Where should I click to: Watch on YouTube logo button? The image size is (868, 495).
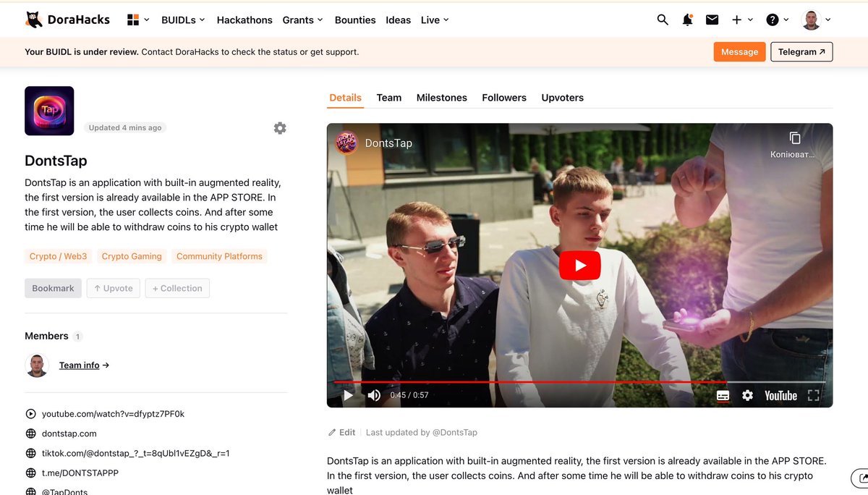click(780, 395)
